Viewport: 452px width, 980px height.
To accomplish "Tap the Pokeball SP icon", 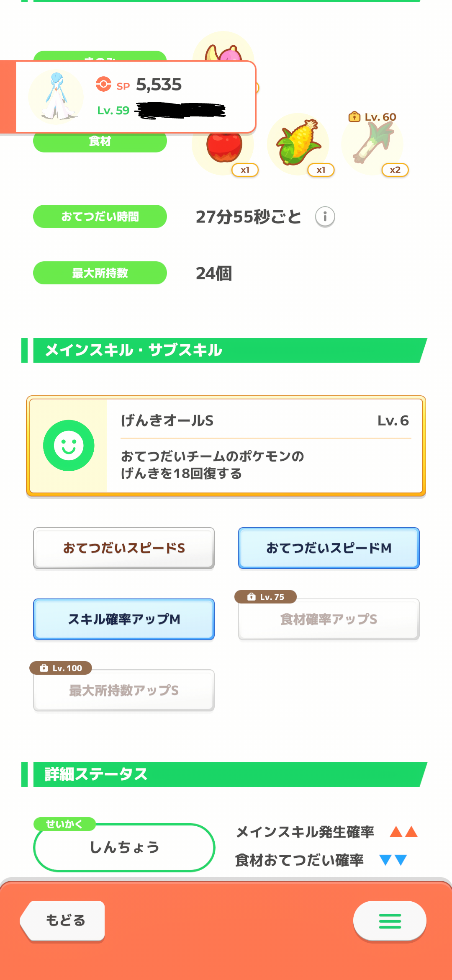I will [x=103, y=84].
